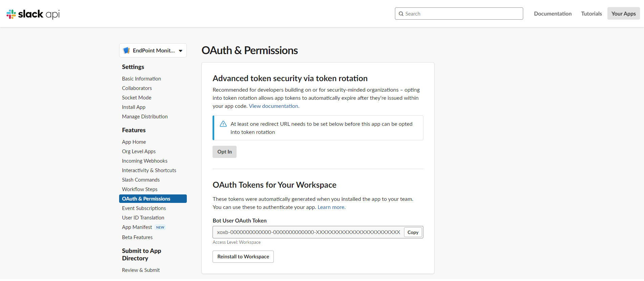The width and height of the screenshot is (644, 281).
Task: Click the NEW badge beside App Manifest
Action: [x=160, y=227]
